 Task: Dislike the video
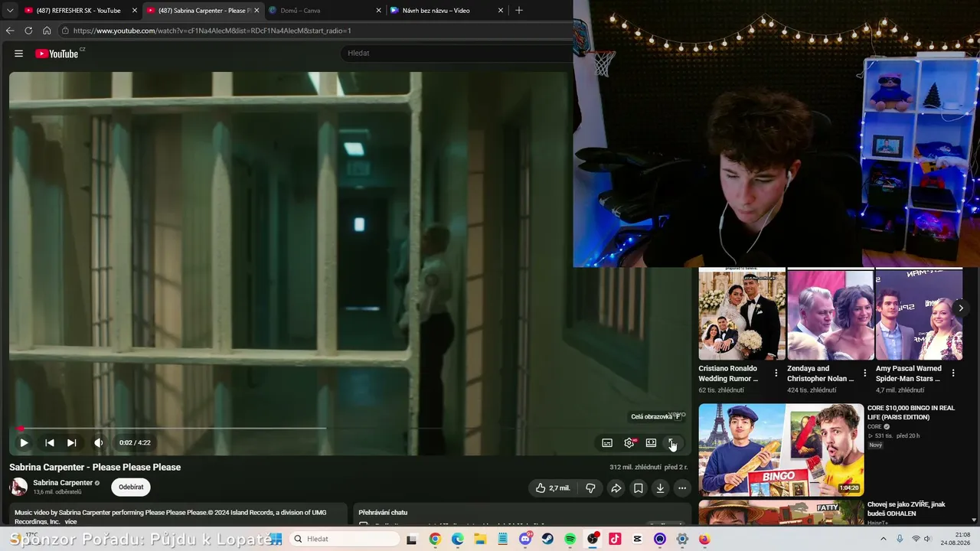click(x=590, y=488)
